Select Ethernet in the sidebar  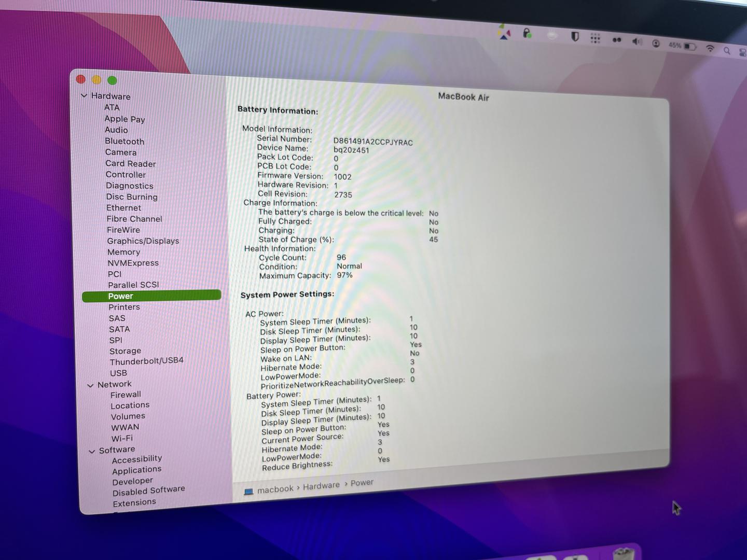(x=123, y=208)
